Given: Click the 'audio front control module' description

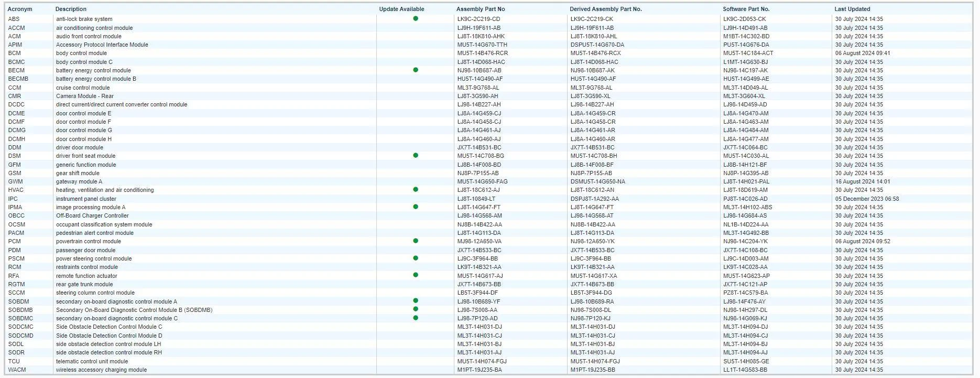Looking at the screenshot, I should tap(89, 36).
